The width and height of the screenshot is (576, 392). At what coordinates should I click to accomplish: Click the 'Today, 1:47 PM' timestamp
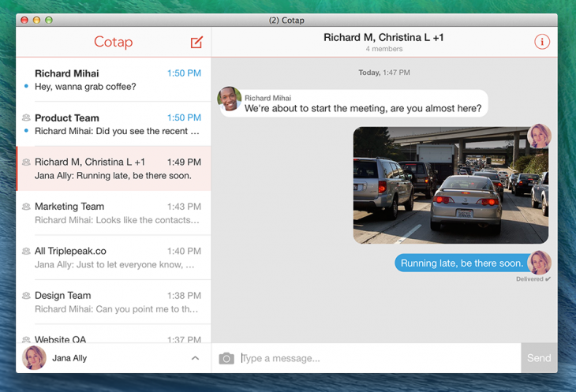384,73
